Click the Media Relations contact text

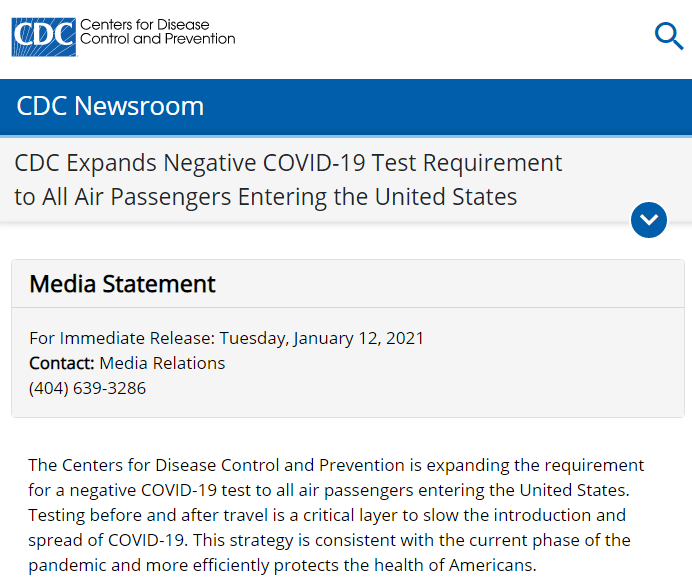[162, 363]
